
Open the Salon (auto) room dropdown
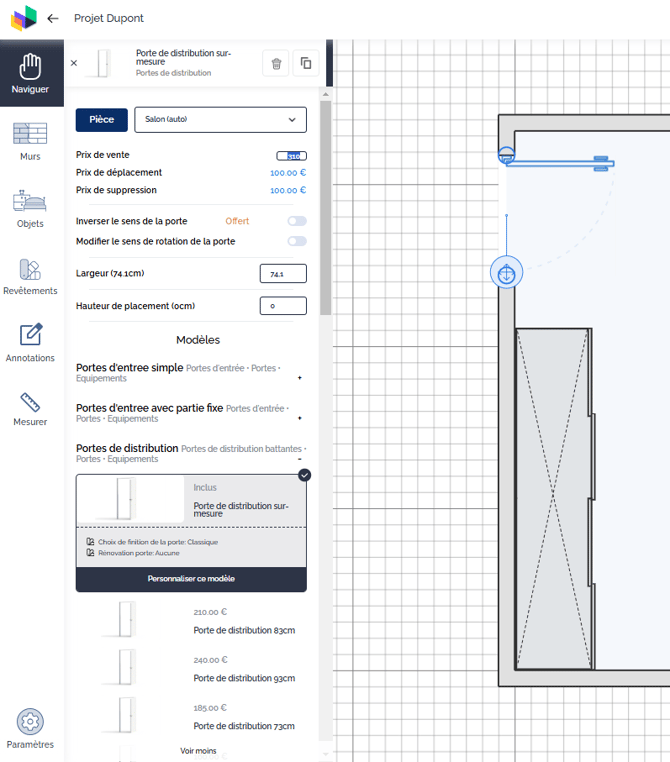coord(221,120)
